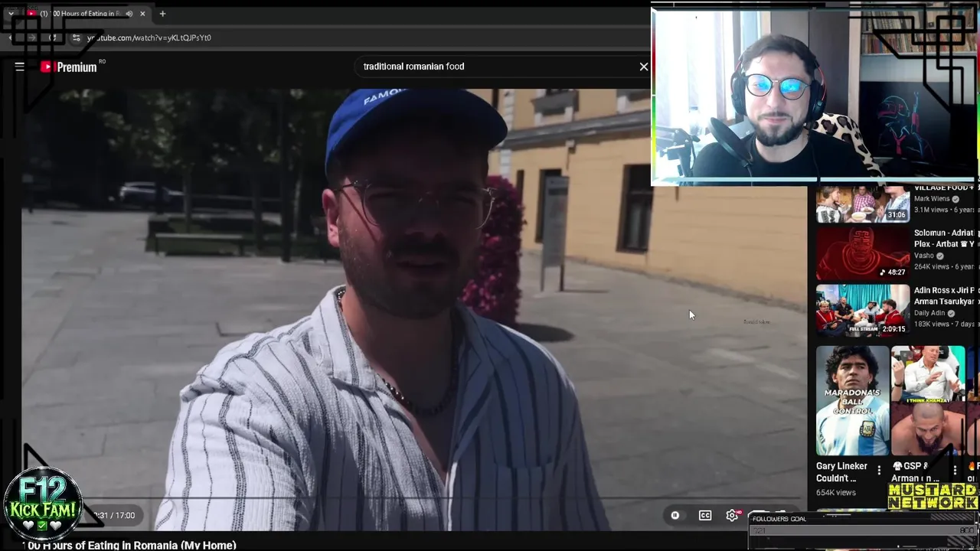This screenshot has height=551, width=980.
Task: Clear the search text with X
Action: 644,67
